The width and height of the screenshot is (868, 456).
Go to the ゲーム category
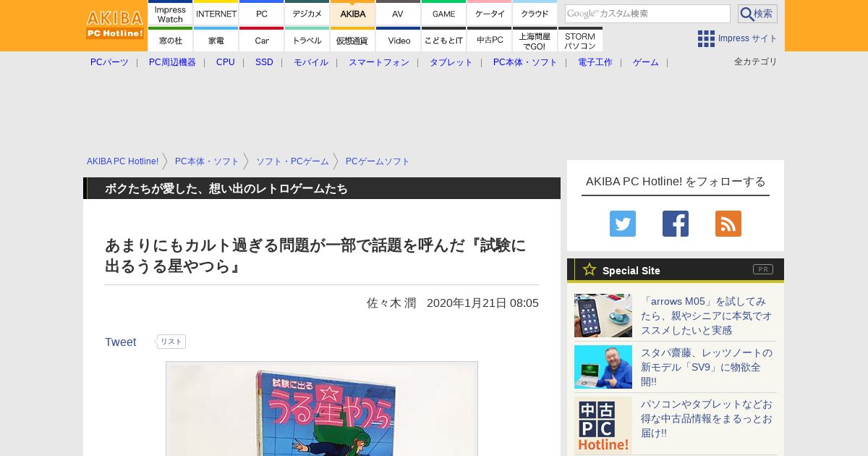tap(646, 62)
